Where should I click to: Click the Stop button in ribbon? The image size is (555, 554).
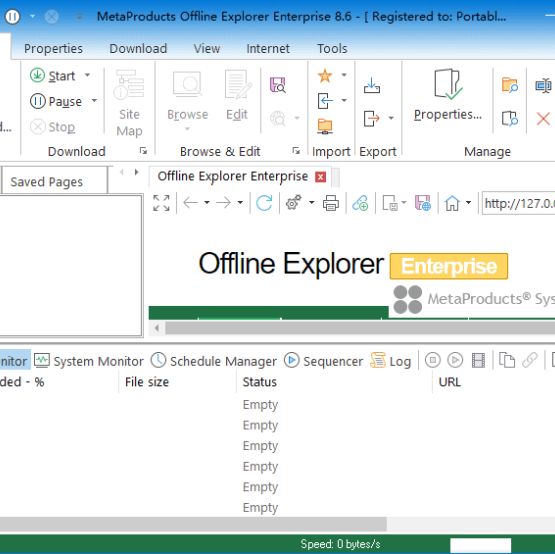[x=52, y=127]
